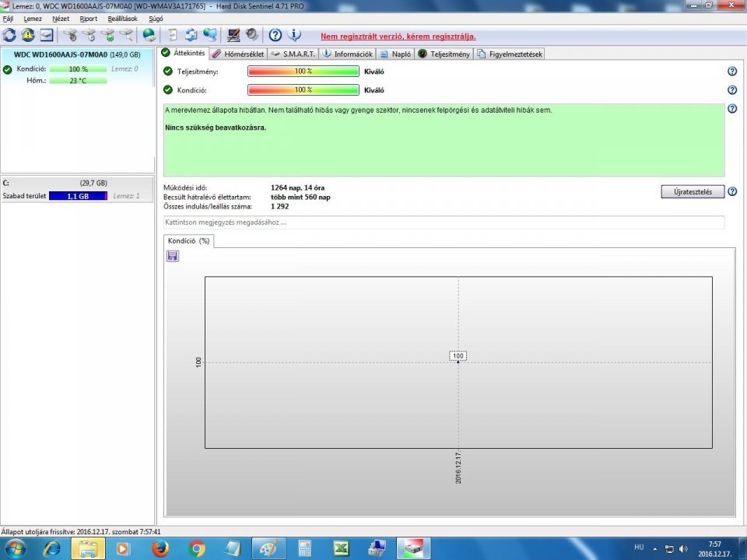Open the Súgó menu
Viewport: 747px width, 560px height.
pyautogui.click(x=156, y=19)
